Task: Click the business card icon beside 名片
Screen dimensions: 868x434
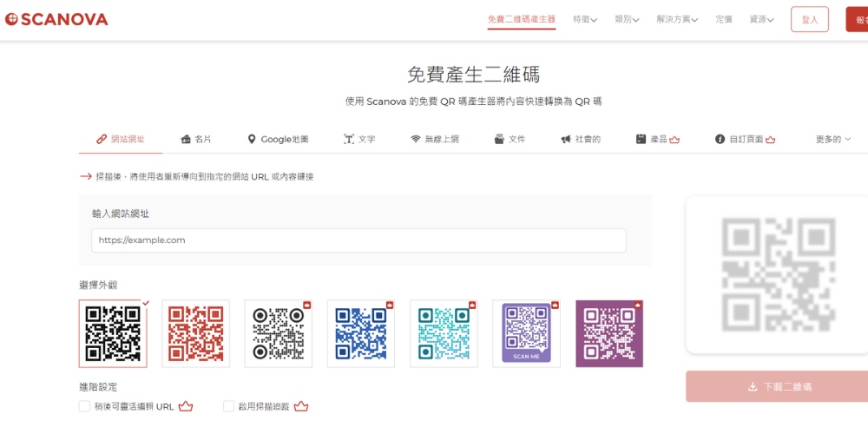Action: click(186, 140)
